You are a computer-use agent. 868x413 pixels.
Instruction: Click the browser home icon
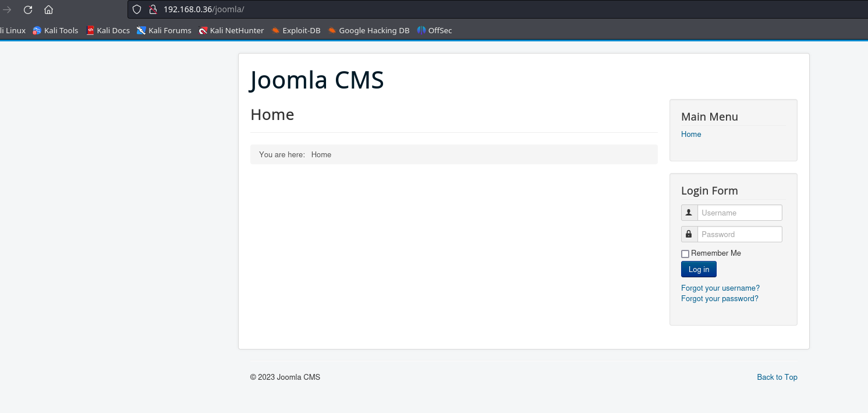tap(49, 9)
